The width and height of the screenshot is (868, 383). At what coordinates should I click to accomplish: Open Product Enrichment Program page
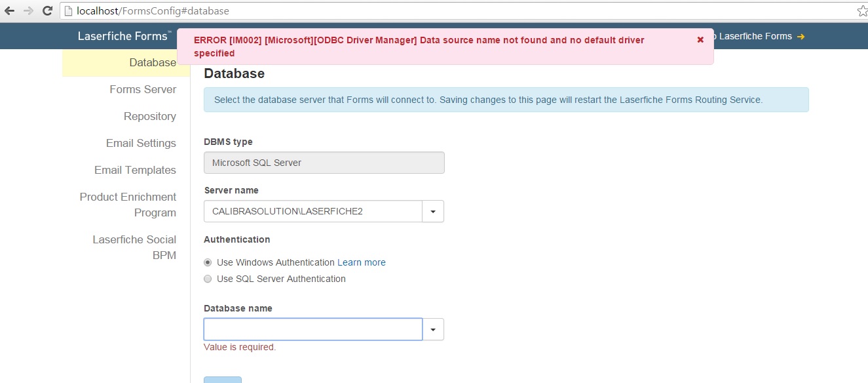click(x=128, y=204)
